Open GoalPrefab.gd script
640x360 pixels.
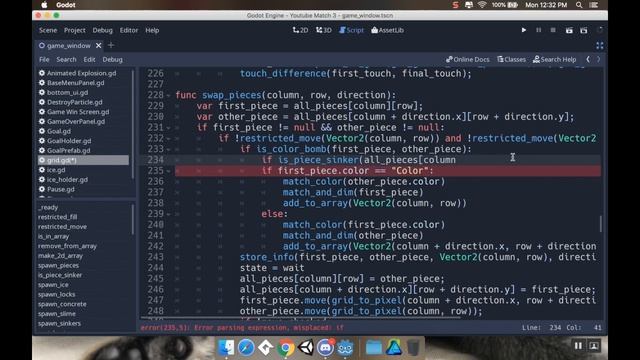tap(64, 150)
